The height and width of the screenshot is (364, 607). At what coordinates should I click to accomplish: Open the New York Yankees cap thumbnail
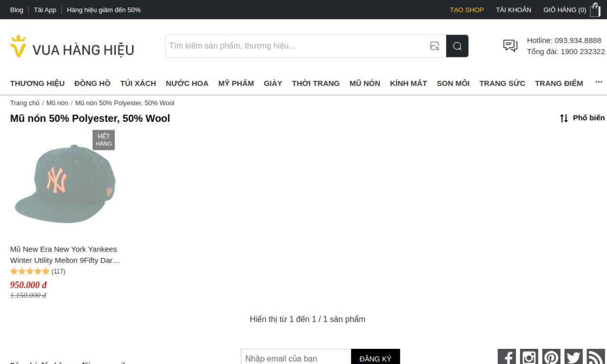point(65,183)
